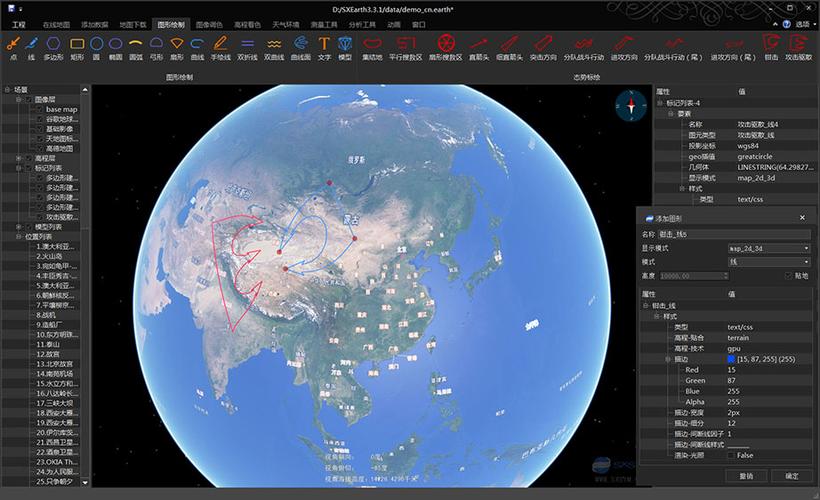Toggle the base map layer checkbox
Viewport: 820px width, 500px height.
39,109
